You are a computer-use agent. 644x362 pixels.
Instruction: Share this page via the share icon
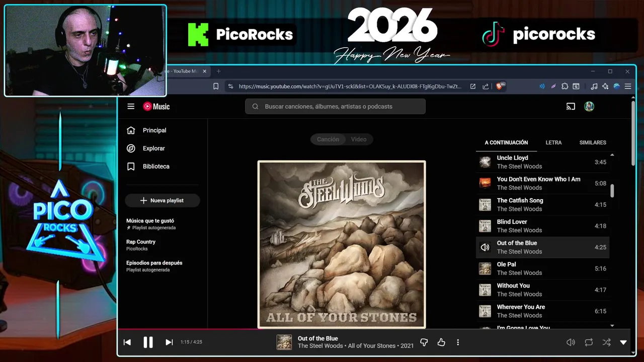pyautogui.click(x=486, y=86)
